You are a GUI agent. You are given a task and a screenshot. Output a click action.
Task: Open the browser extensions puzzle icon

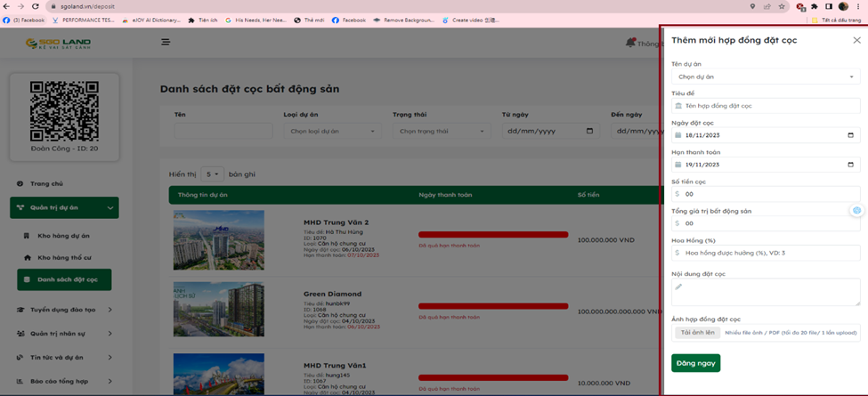point(814,6)
